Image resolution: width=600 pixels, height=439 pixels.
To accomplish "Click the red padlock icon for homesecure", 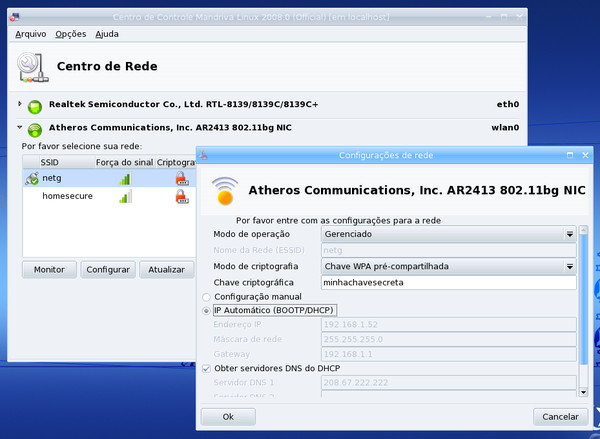I will pos(182,196).
